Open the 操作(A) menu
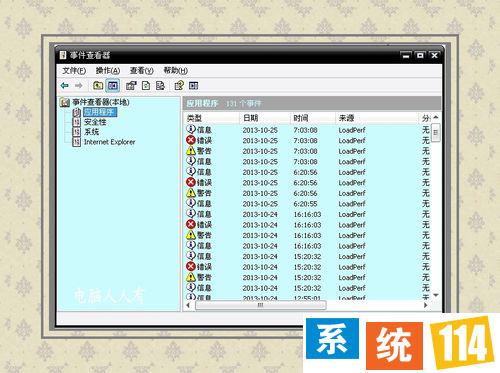 [108, 71]
